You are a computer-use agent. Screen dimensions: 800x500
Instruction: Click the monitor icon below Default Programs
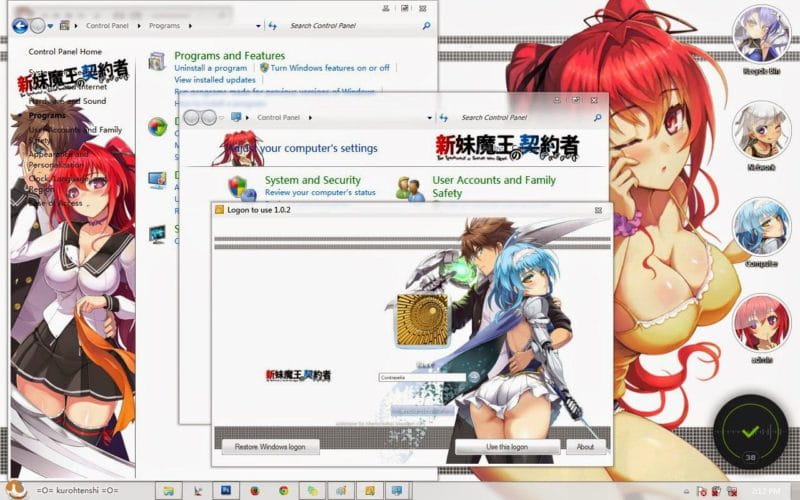click(x=157, y=180)
